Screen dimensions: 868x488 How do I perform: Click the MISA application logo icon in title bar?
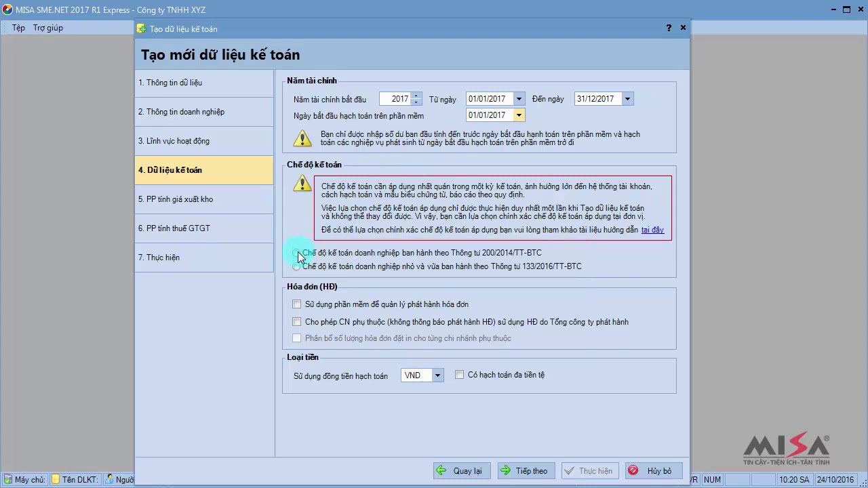pyautogui.click(x=7, y=9)
